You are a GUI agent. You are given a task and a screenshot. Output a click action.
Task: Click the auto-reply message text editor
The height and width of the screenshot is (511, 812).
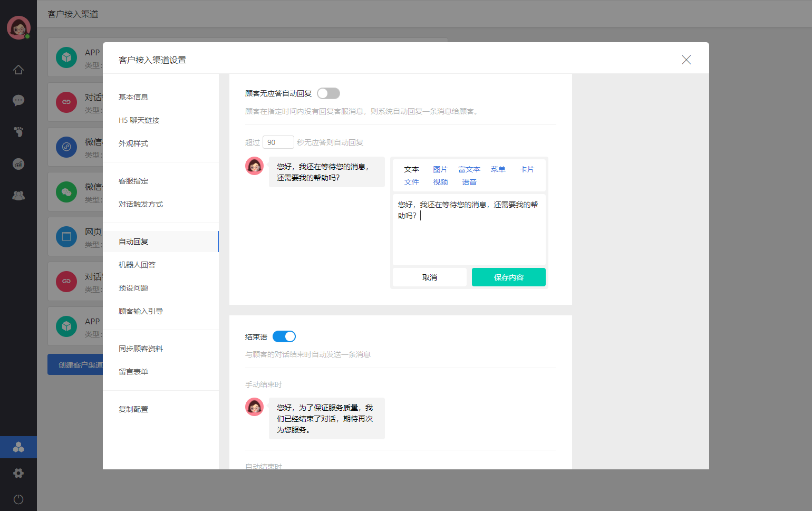coord(469,229)
